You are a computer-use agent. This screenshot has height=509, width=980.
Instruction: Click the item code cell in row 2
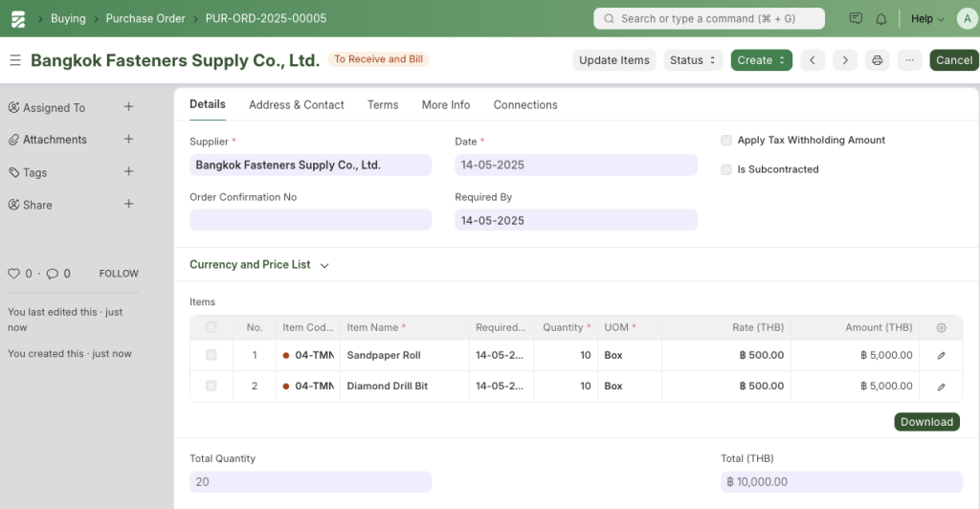[x=308, y=386]
